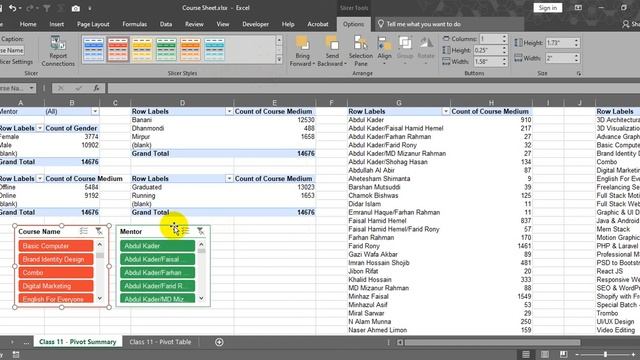Open the Page Layout tab
The image size is (640, 360).
point(93,24)
